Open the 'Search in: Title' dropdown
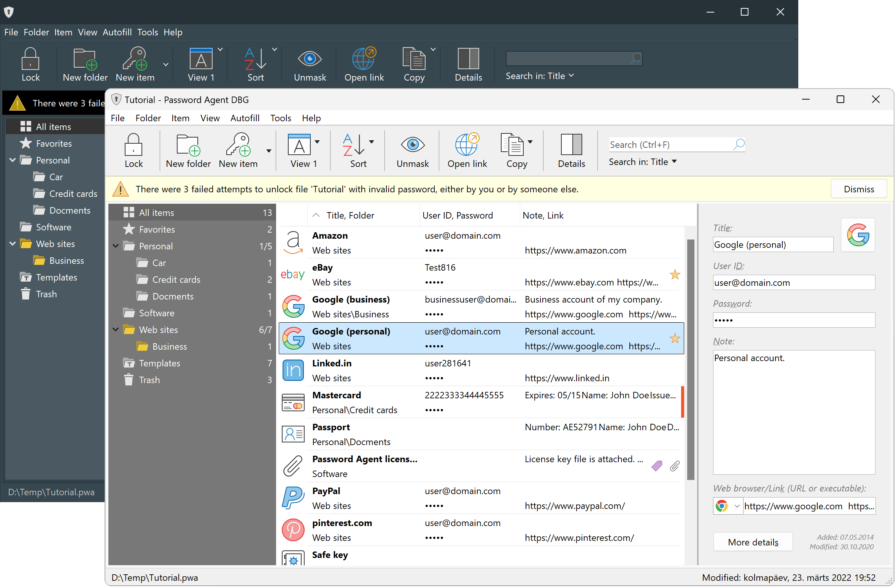 [x=643, y=162]
